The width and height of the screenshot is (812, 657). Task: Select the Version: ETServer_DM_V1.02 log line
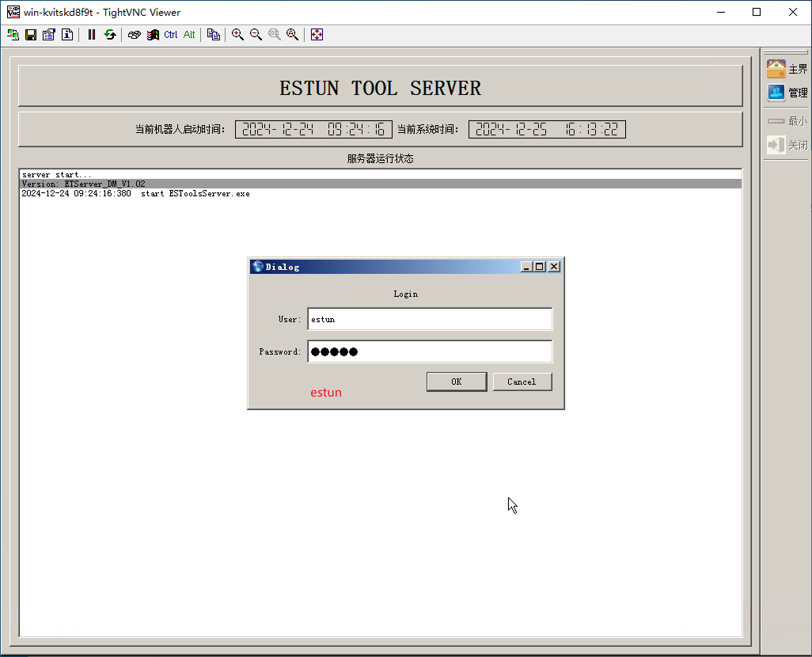[381, 184]
